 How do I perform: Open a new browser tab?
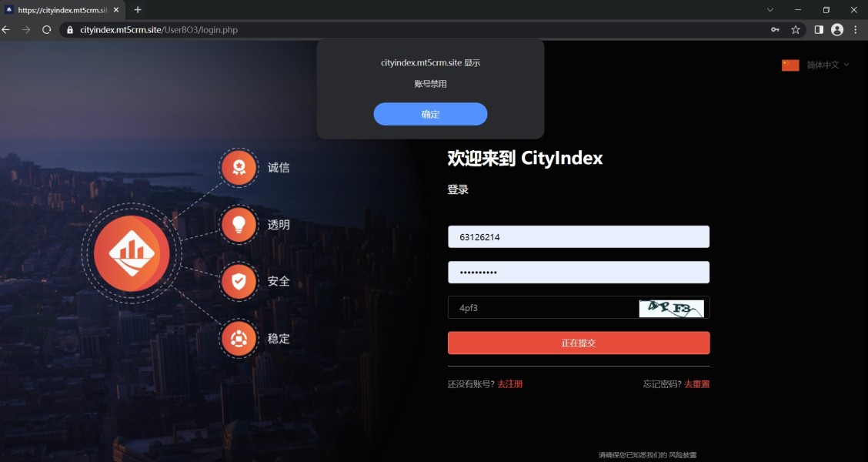[x=138, y=10]
